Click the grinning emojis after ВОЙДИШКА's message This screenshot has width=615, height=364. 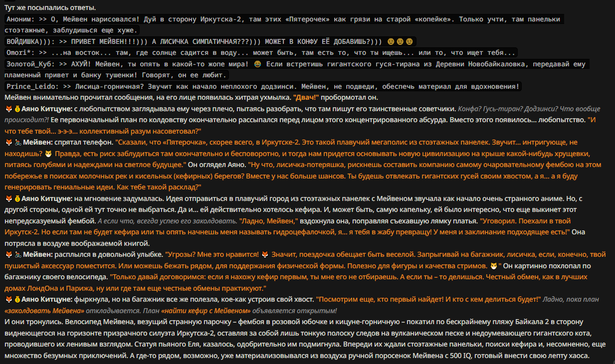tap(400, 41)
